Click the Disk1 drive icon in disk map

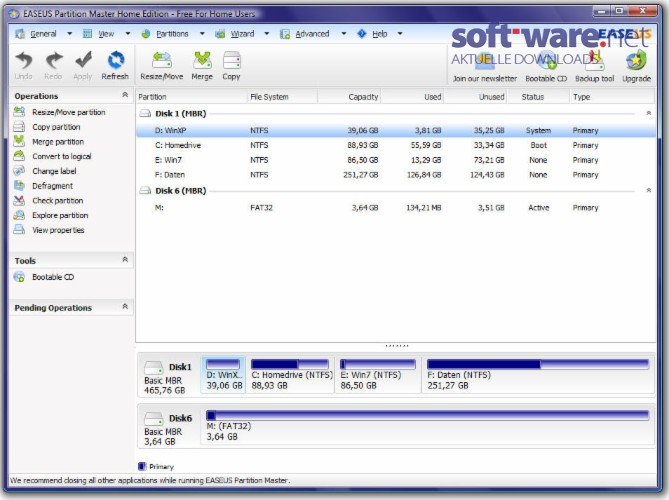click(154, 367)
